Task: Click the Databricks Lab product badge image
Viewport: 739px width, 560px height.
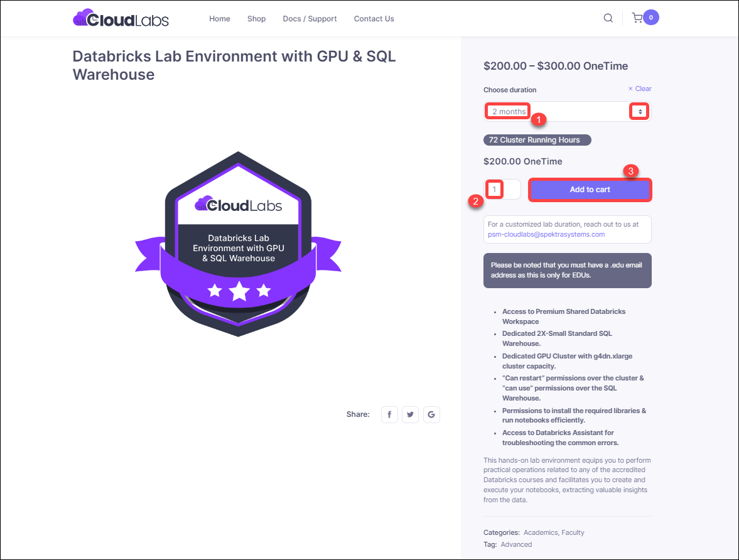Action: click(x=238, y=244)
